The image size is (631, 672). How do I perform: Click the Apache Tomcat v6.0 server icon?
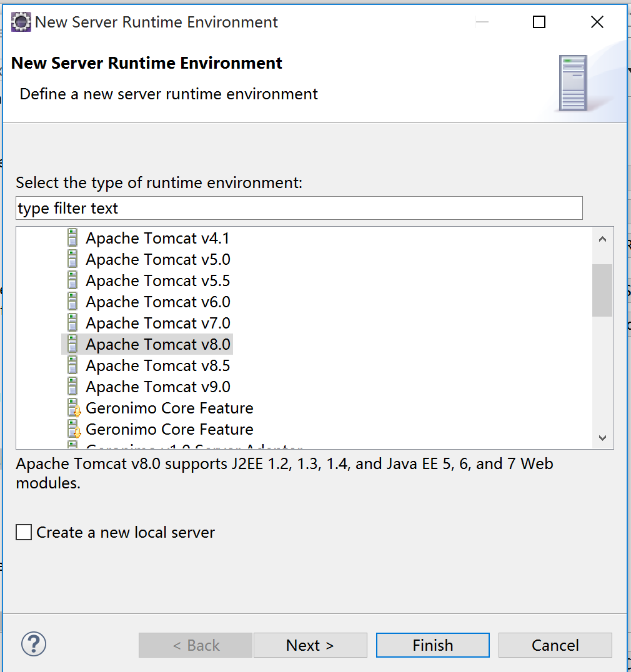73,301
